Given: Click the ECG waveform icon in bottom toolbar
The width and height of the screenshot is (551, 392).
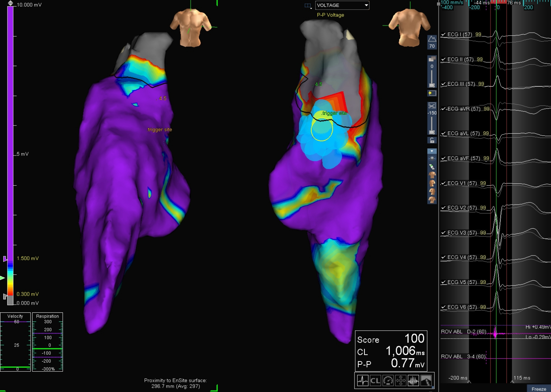Looking at the screenshot, I should coord(363,381).
